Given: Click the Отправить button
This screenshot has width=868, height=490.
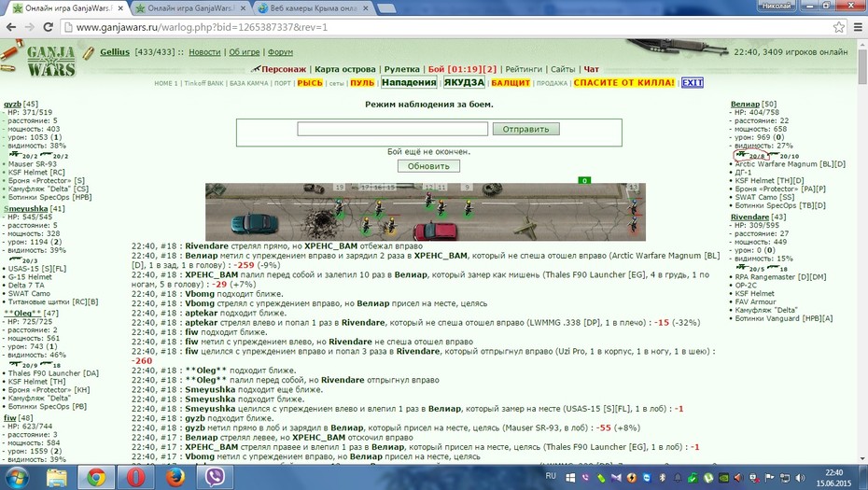Looking at the screenshot, I should 525,129.
